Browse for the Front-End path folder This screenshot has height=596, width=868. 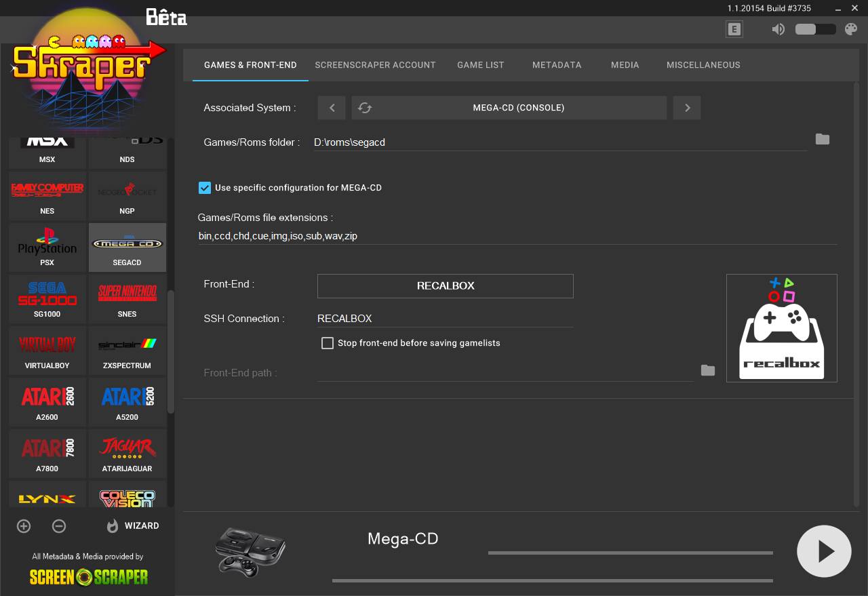(x=708, y=370)
